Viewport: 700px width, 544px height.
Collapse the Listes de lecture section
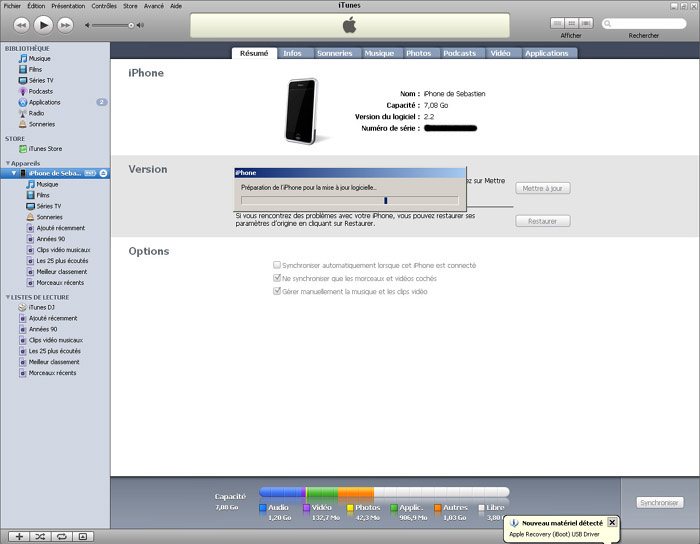click(x=8, y=297)
